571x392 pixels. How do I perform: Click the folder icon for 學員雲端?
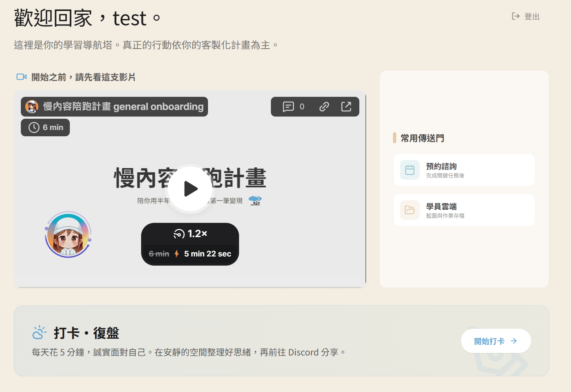410,210
